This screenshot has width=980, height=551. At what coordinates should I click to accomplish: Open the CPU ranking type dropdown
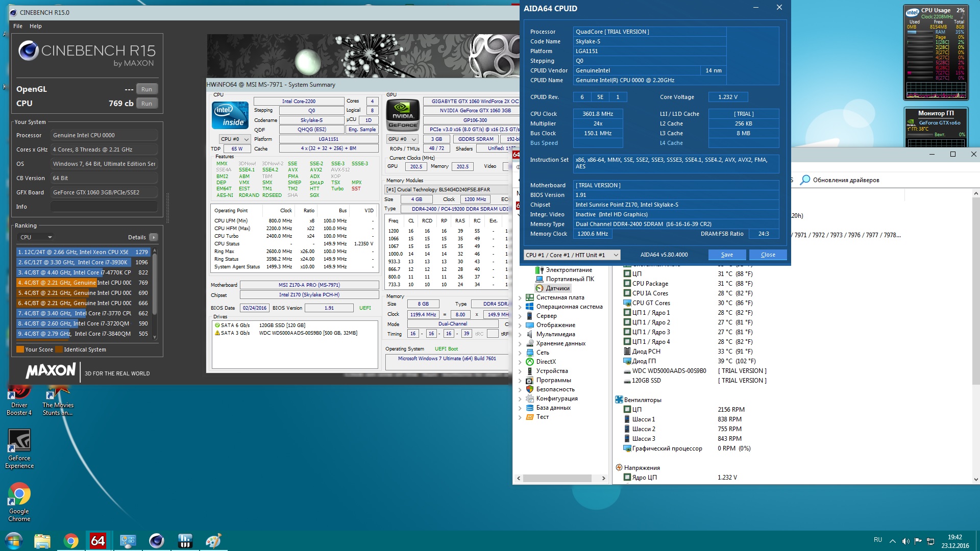click(x=36, y=237)
